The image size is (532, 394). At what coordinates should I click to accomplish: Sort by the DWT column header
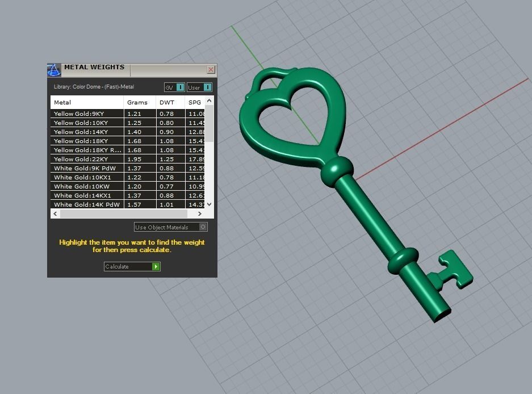(x=170, y=102)
